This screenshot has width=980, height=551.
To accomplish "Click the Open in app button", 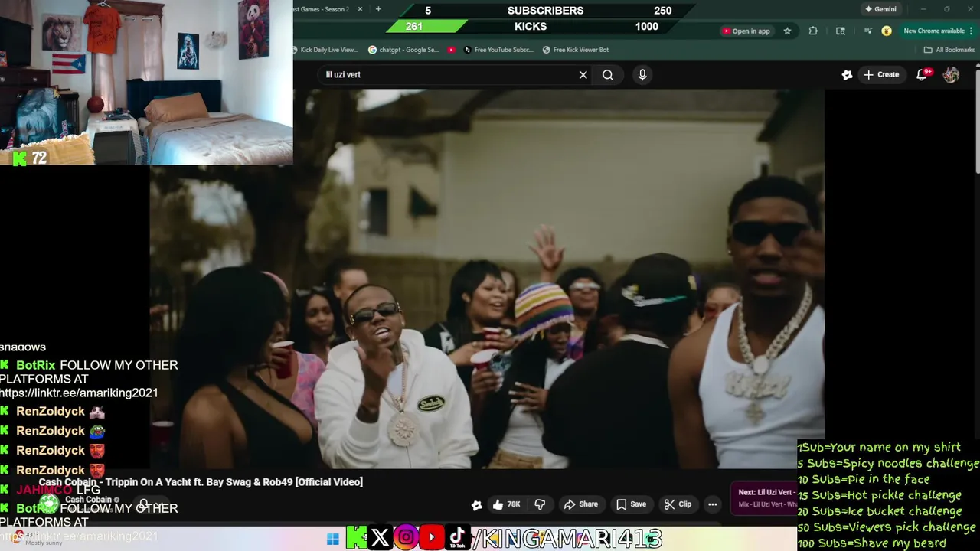I will pos(746,31).
